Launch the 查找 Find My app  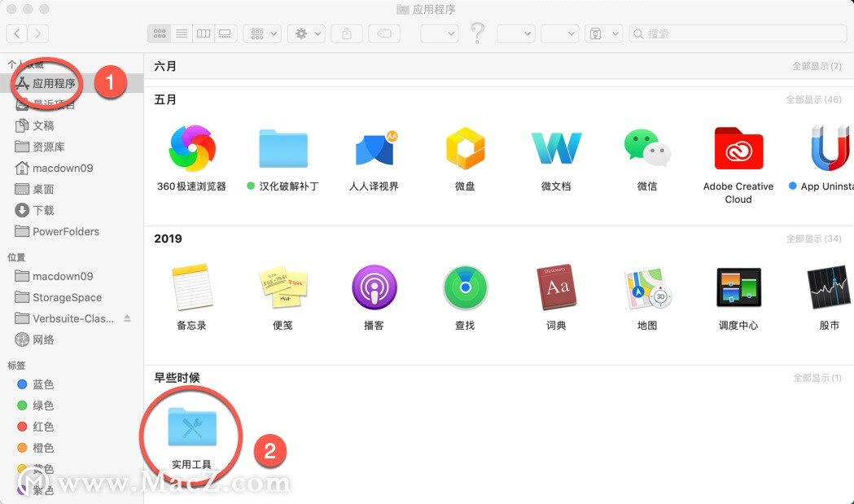click(465, 287)
